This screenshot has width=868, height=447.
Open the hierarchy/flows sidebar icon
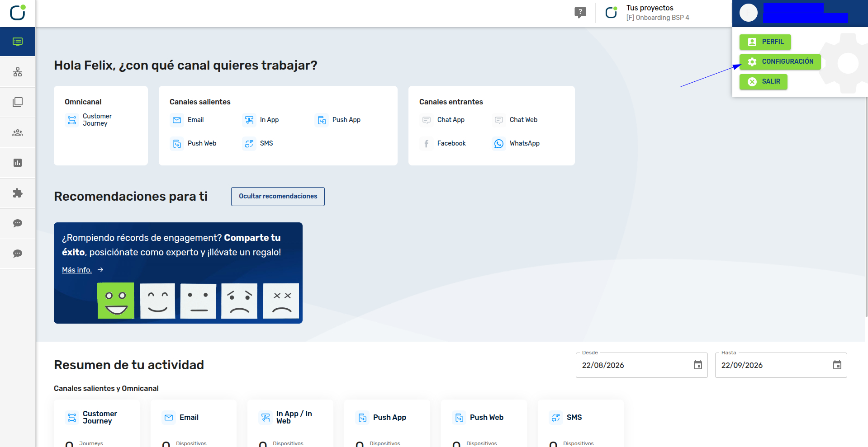coord(18,72)
